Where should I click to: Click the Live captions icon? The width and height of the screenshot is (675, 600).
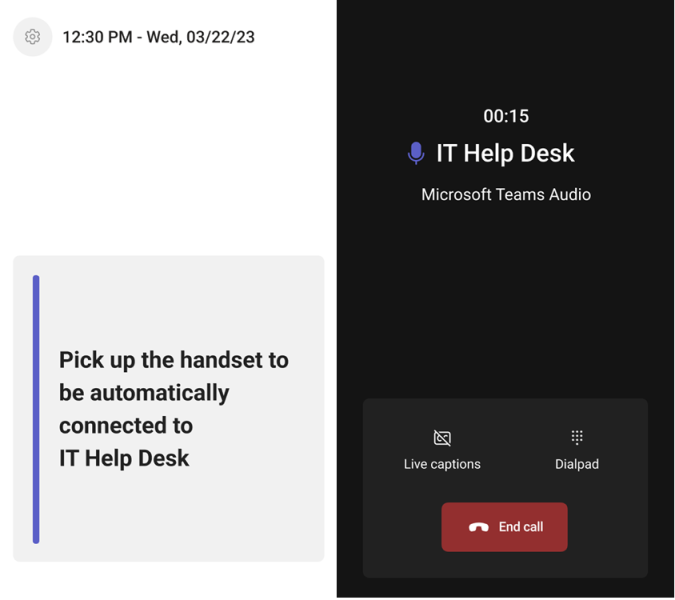coord(442,438)
